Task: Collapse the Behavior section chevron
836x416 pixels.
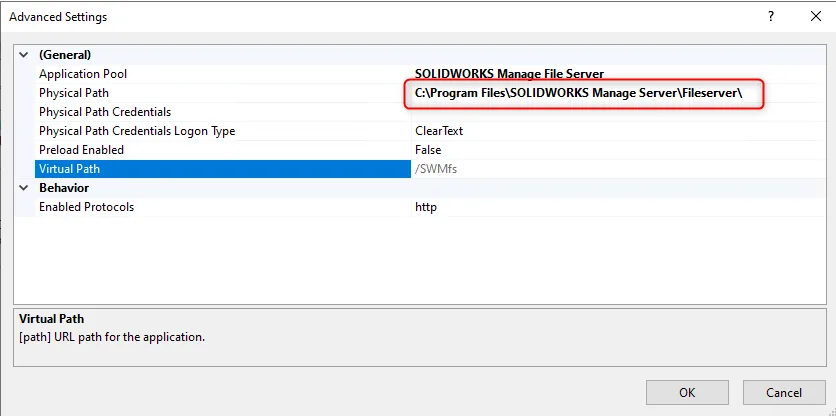Action: point(23,188)
